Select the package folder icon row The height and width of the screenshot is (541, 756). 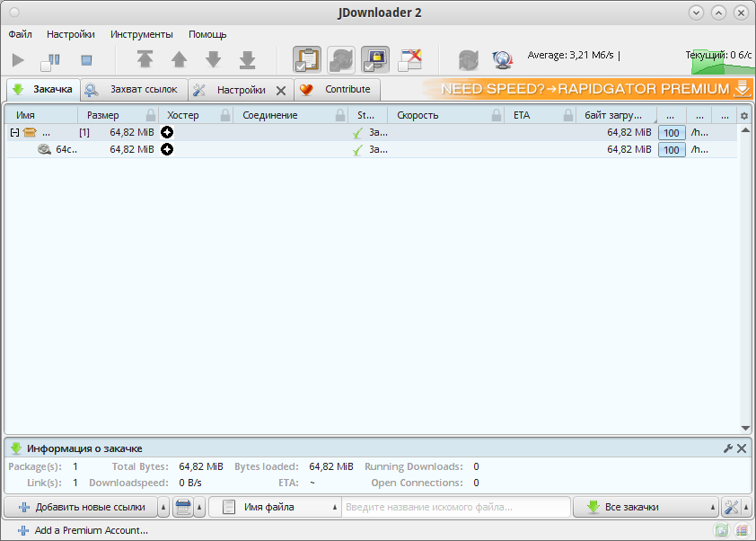tap(30, 132)
